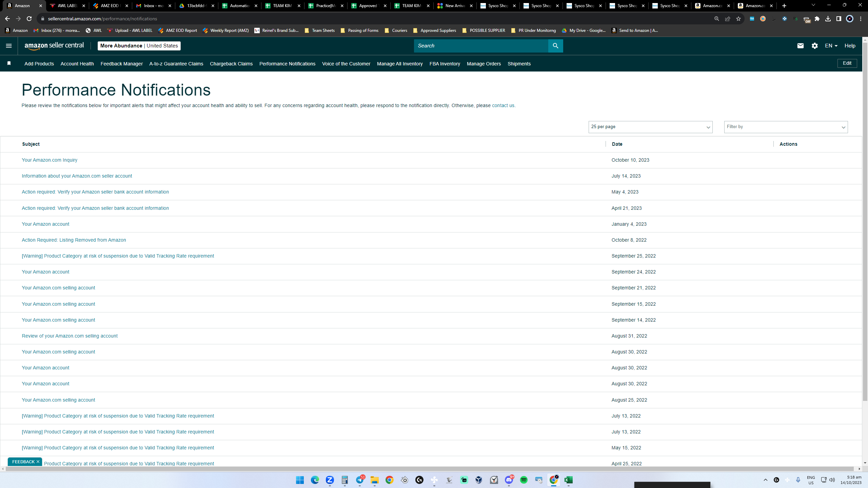868x488 pixels.
Task: Open the EN language dropdown
Action: click(x=831, y=46)
